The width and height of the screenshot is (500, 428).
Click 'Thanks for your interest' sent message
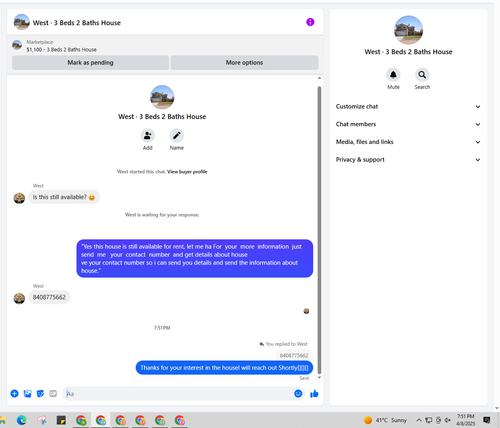tap(224, 368)
